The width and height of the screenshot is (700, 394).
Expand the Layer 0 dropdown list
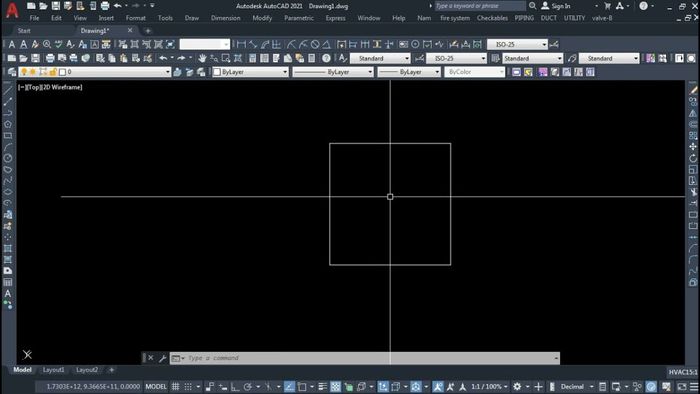(167, 72)
